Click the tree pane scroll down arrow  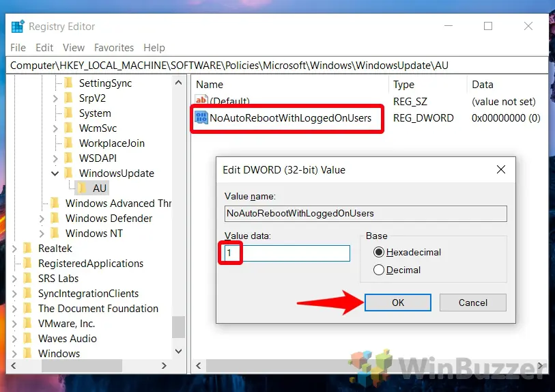pos(178,351)
